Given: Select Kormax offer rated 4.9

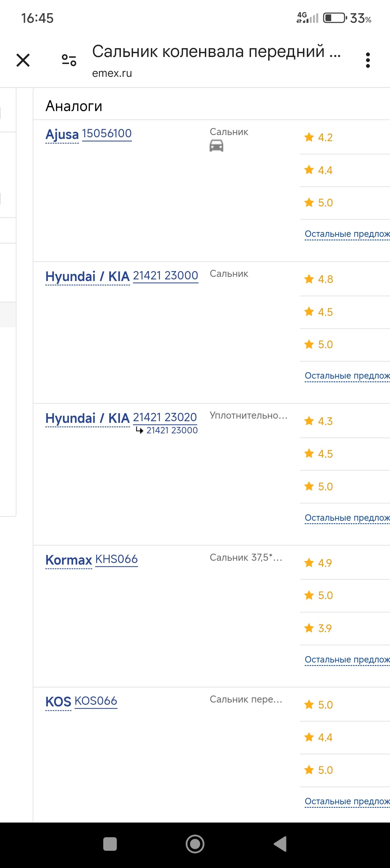Looking at the screenshot, I should coord(345,563).
